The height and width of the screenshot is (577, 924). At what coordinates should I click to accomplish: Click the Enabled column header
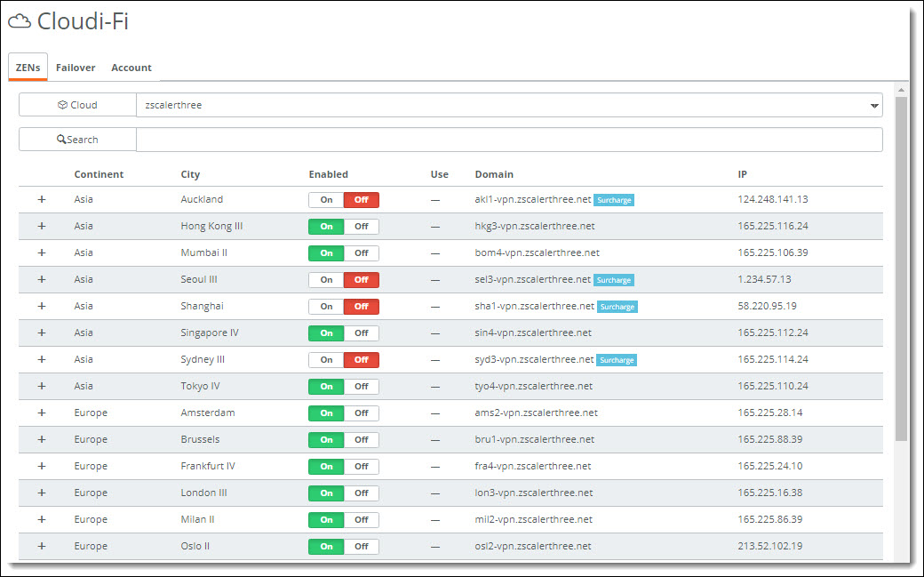point(328,174)
